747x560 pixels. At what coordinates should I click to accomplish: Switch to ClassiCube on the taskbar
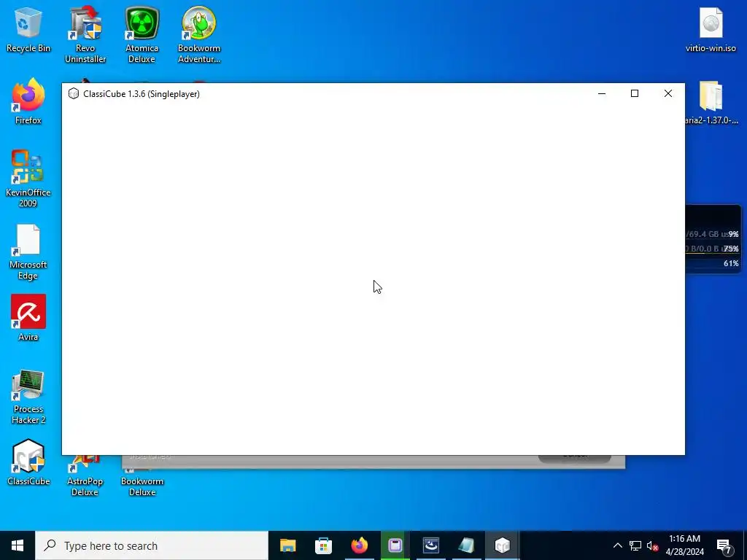pyautogui.click(x=502, y=545)
